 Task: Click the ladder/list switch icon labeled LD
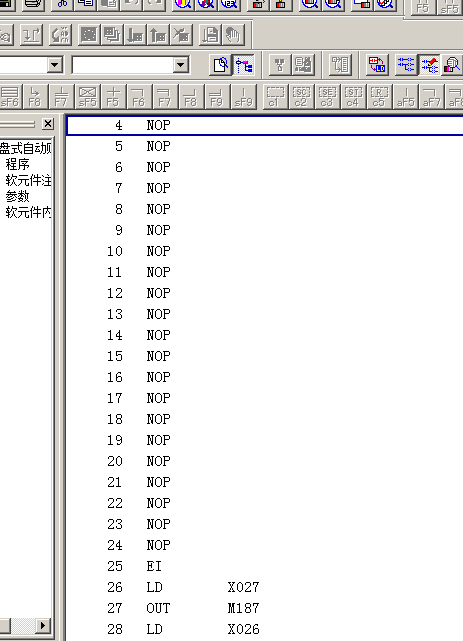(377, 65)
